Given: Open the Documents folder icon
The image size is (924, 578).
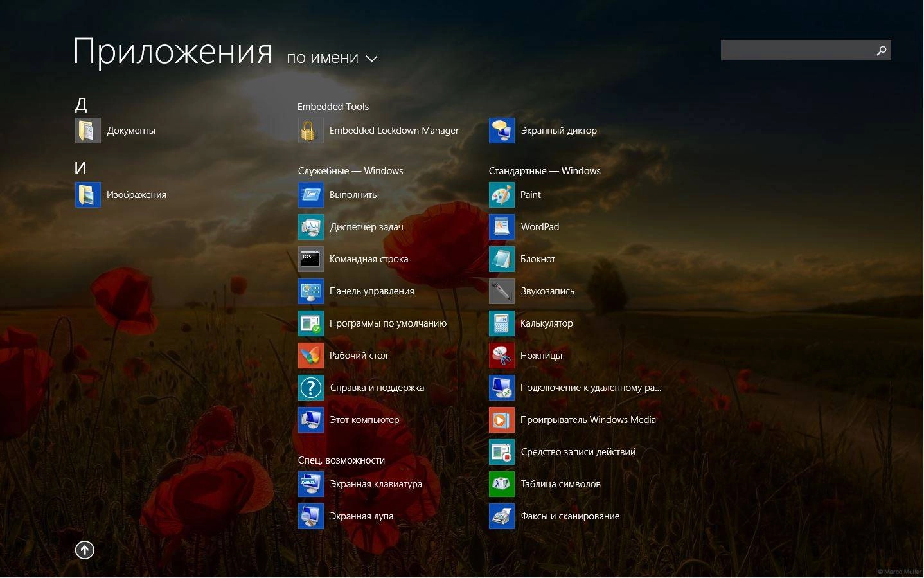Looking at the screenshot, I should [x=88, y=131].
